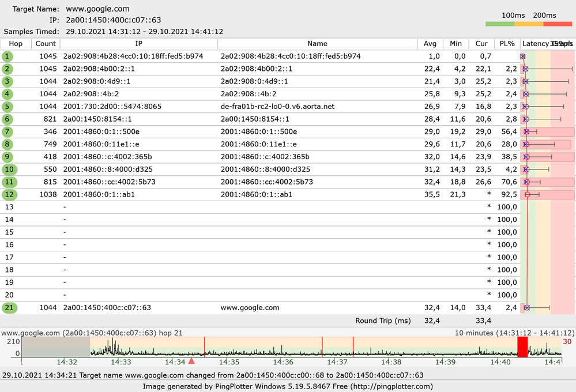
Task: Click the orange 200ms legend color bar
Action: pos(529,24)
